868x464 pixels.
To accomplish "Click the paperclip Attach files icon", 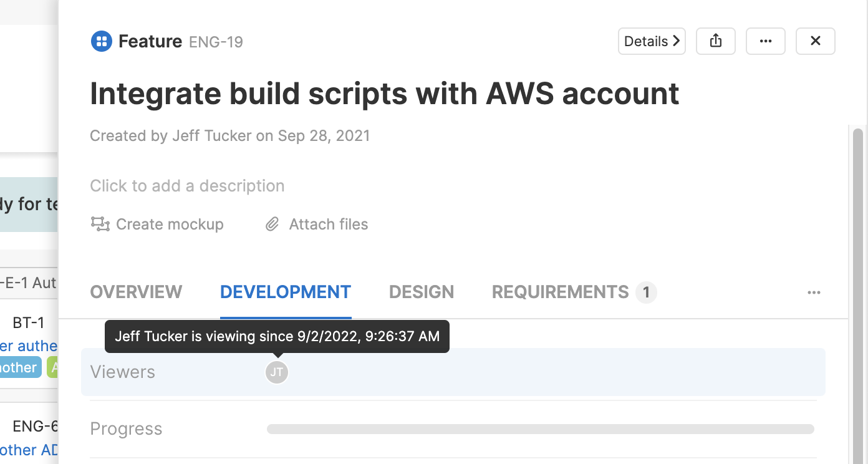I will [x=272, y=225].
